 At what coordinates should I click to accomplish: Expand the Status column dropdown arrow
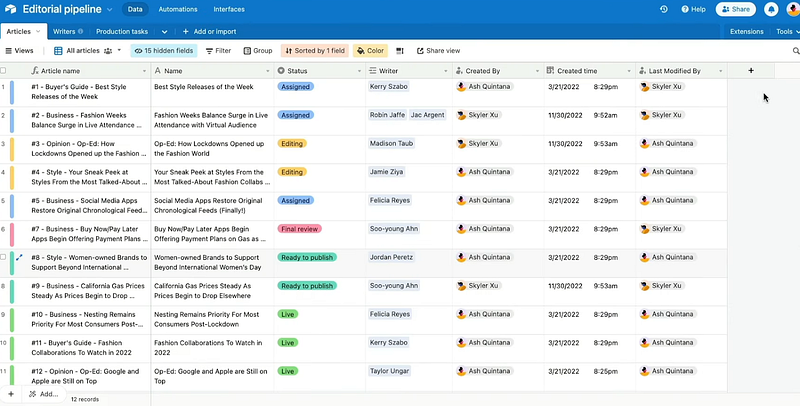(357, 71)
